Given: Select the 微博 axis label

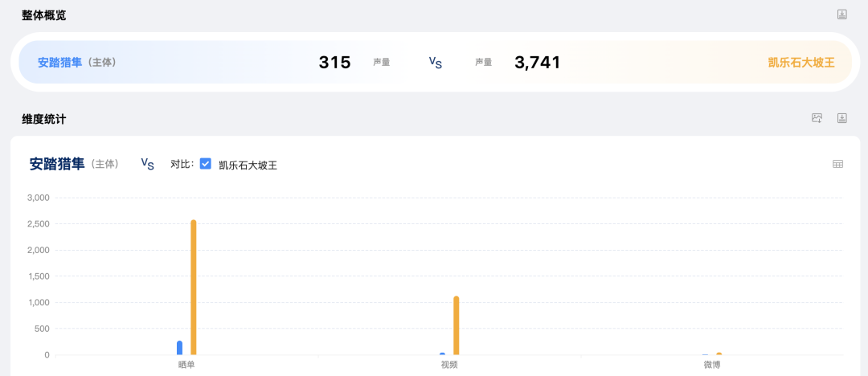Looking at the screenshot, I should (712, 365).
